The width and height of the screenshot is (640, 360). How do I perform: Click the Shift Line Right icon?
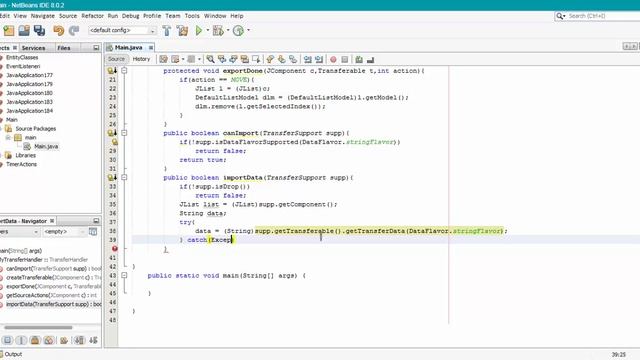tap(319, 59)
